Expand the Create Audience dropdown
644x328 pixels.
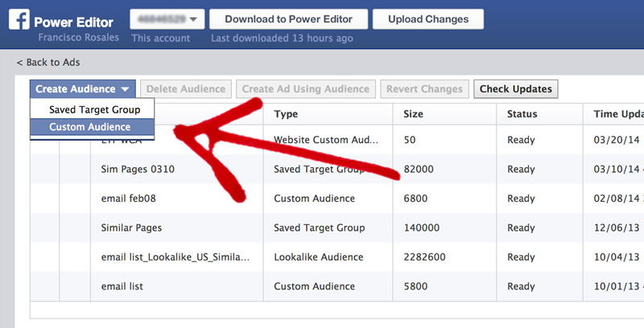[x=83, y=89]
